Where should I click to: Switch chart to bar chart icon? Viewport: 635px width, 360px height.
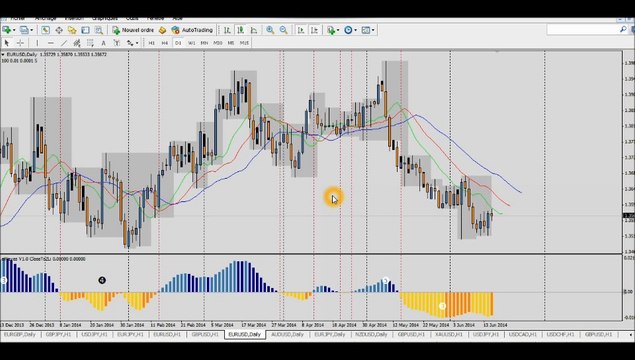point(227,30)
